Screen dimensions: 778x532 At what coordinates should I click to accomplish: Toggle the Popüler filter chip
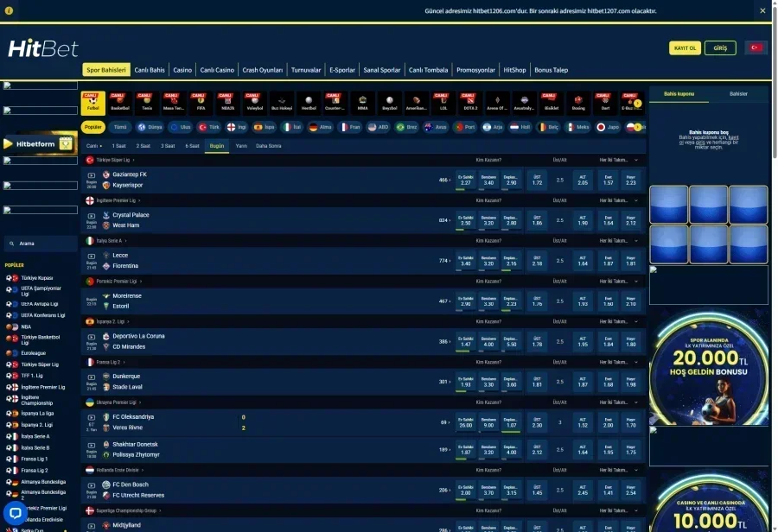pyautogui.click(x=92, y=127)
